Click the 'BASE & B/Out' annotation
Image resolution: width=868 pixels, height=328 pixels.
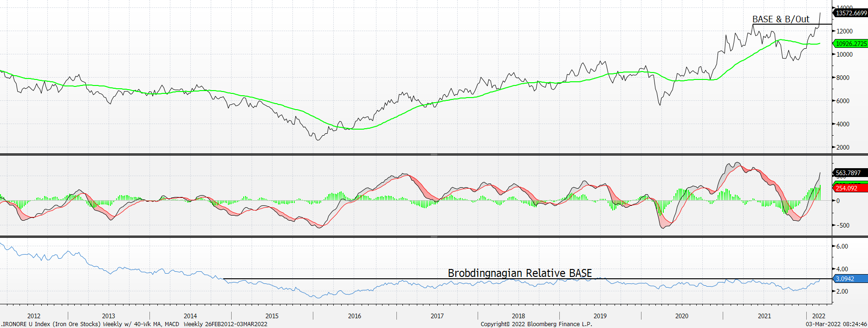click(781, 19)
